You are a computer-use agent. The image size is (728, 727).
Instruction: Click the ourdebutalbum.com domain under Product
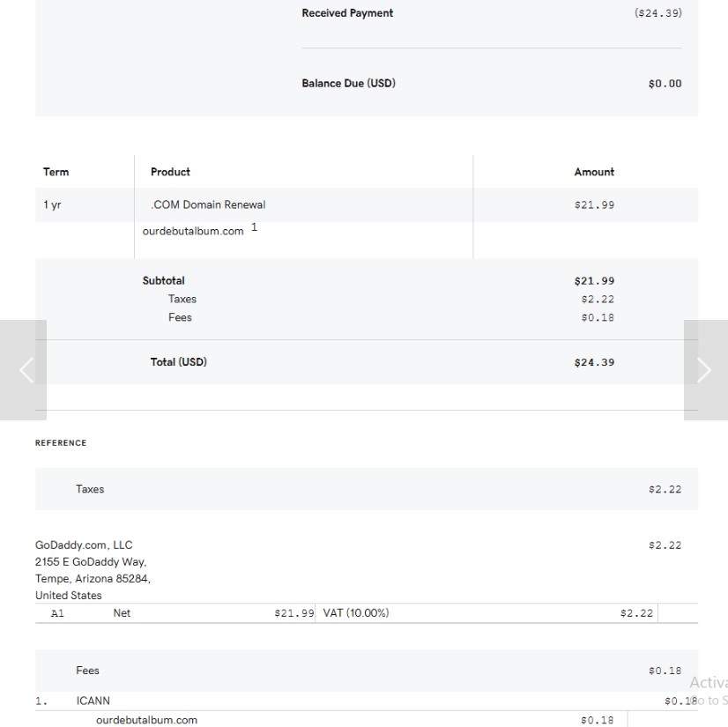(x=193, y=232)
